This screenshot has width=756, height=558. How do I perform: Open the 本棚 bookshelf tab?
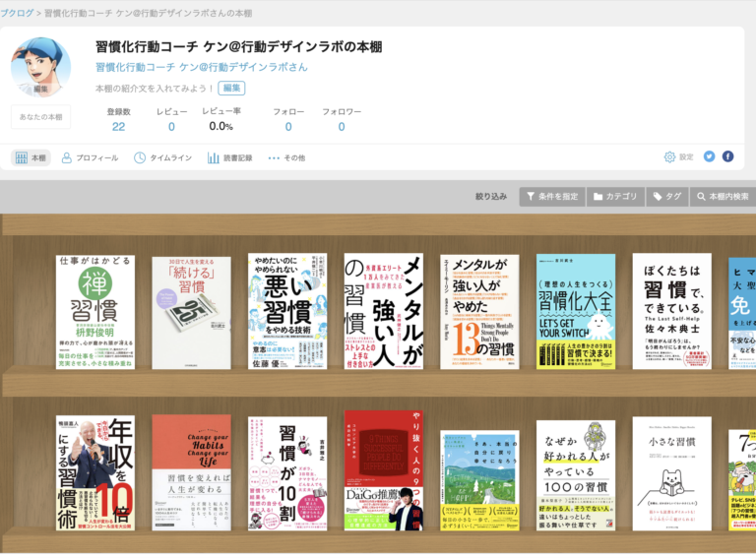(31, 157)
